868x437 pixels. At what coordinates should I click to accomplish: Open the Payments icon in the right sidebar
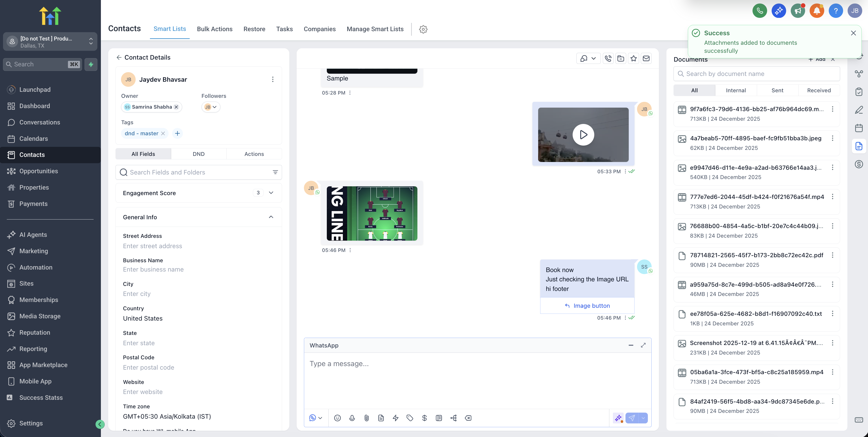[859, 164]
